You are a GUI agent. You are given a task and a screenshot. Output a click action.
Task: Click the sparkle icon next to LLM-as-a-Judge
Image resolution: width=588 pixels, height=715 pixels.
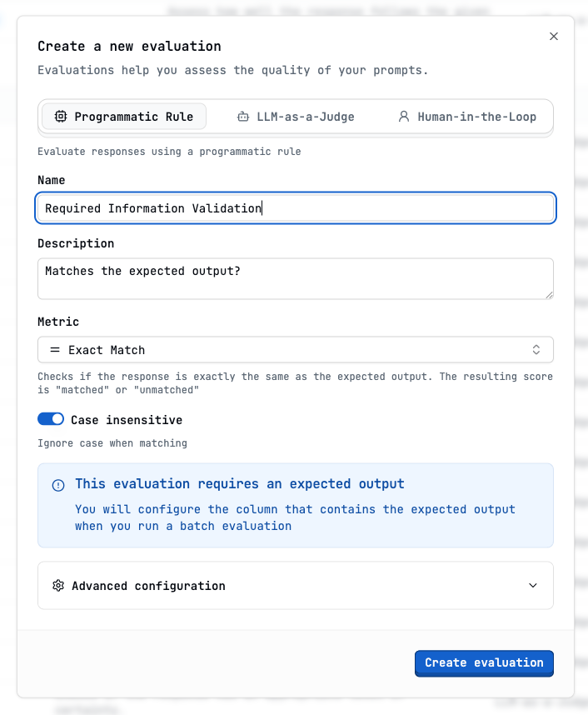coord(242,117)
